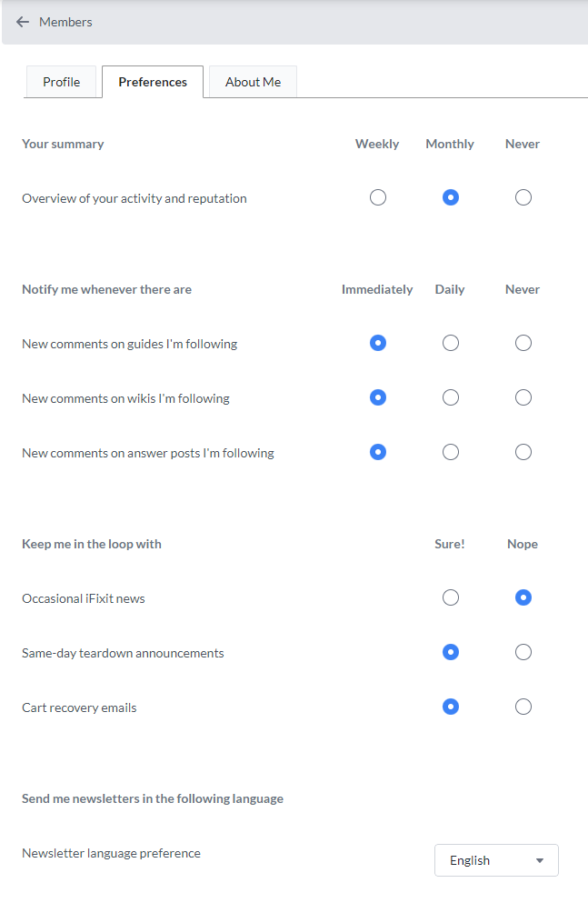The image size is (588, 903).
Task: Set guide comment notifications to Daily
Action: click(450, 343)
